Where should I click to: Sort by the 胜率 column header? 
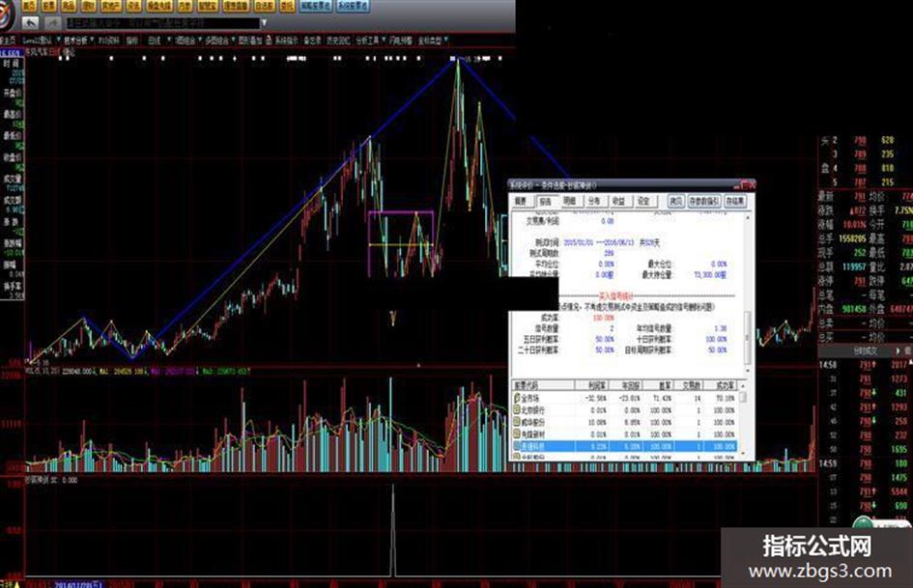pyautogui.click(x=658, y=385)
